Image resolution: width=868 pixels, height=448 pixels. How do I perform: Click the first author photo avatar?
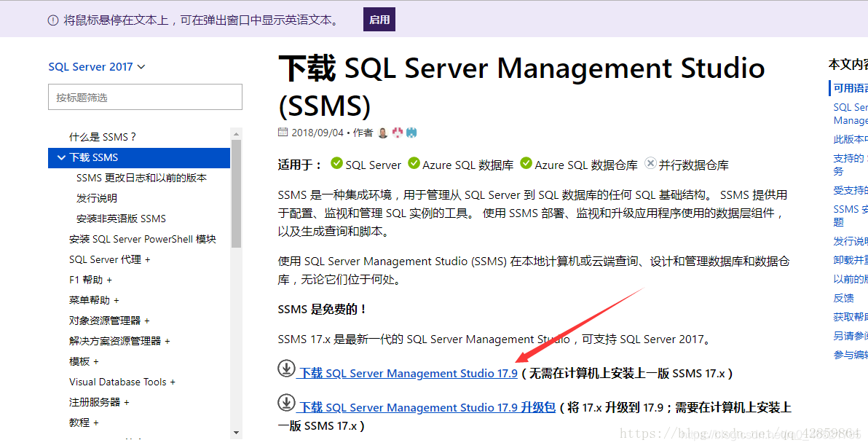[383, 133]
